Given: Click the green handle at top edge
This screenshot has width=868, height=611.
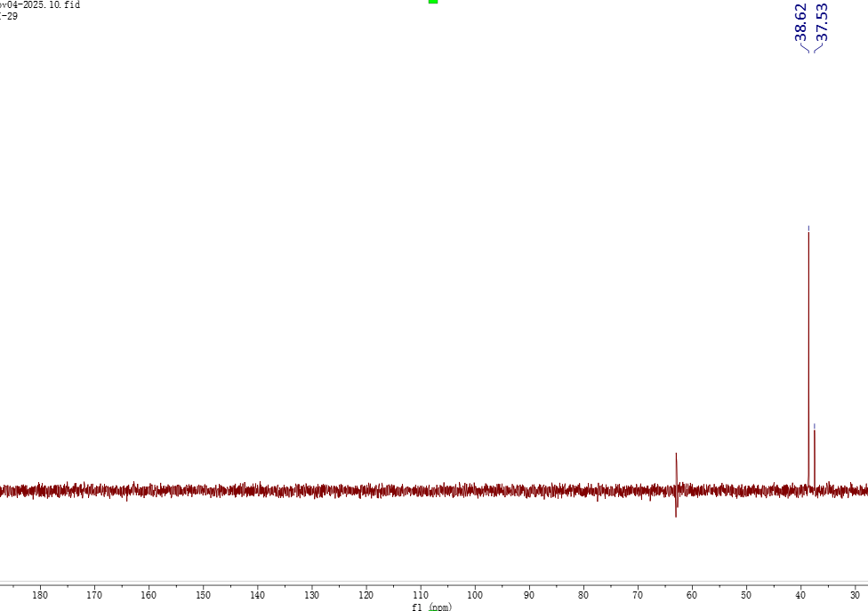Looking at the screenshot, I should pyautogui.click(x=433, y=2).
